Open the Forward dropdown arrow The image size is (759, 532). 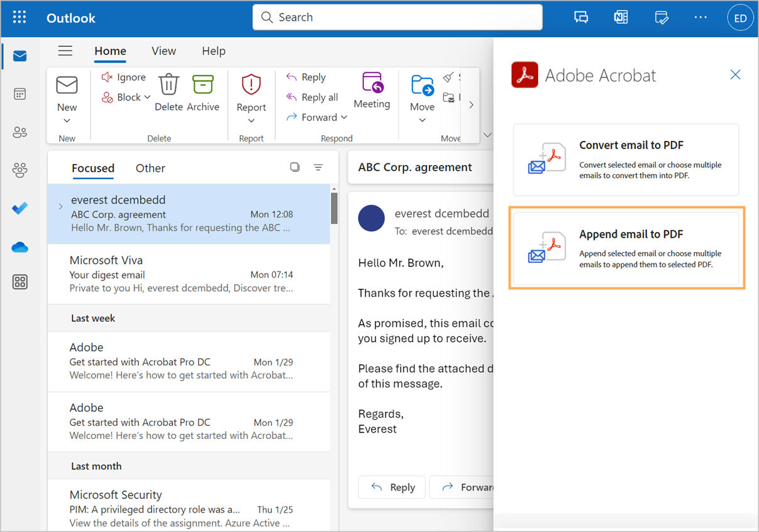[x=345, y=117]
